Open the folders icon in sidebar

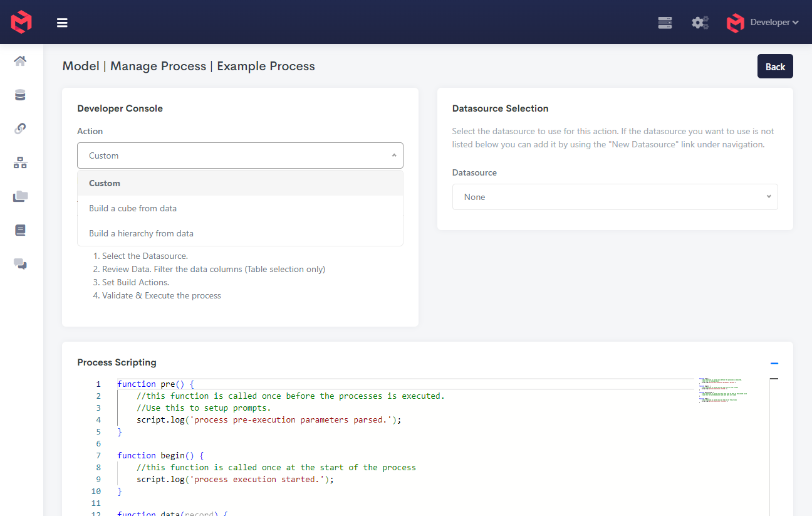(20, 196)
